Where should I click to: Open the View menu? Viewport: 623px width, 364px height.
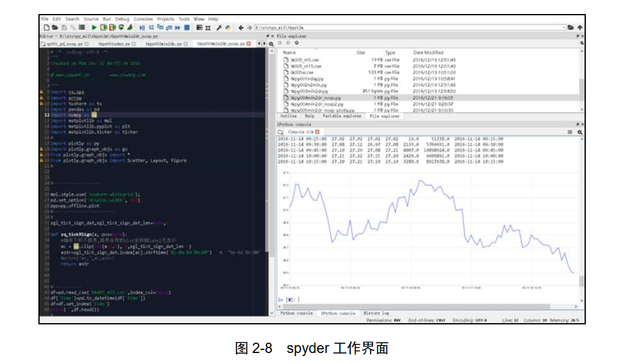199,19
